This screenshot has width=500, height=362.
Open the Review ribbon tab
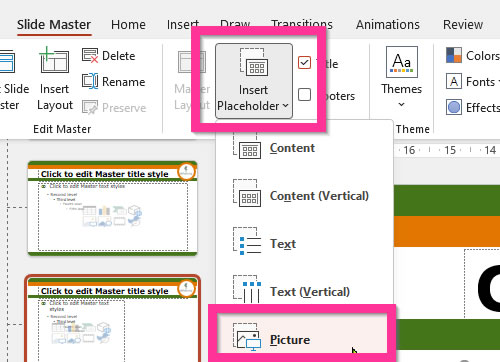[x=463, y=25]
